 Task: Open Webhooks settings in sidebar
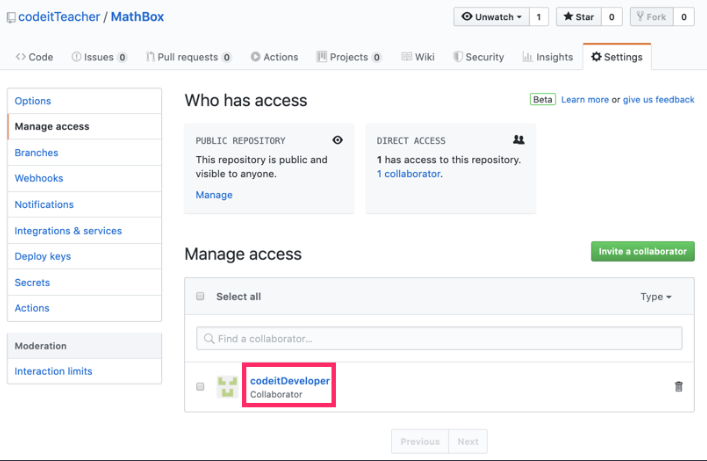(x=84, y=178)
